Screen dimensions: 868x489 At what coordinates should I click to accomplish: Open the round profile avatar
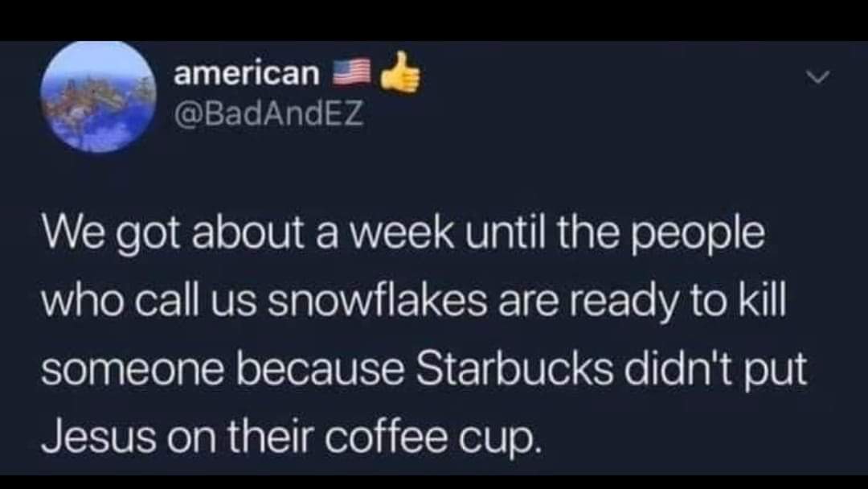(x=99, y=97)
